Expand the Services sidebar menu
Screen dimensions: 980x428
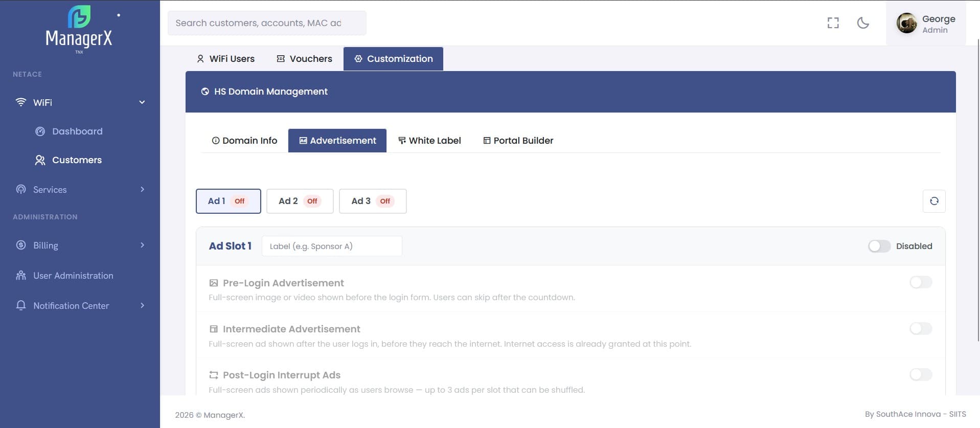click(80, 190)
